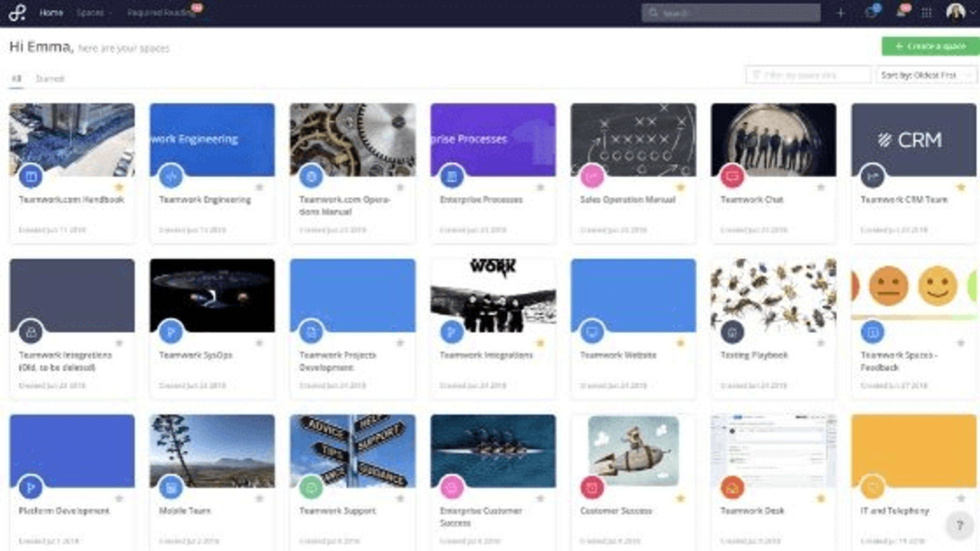Open the Spaces navigation dropdown

(x=93, y=12)
